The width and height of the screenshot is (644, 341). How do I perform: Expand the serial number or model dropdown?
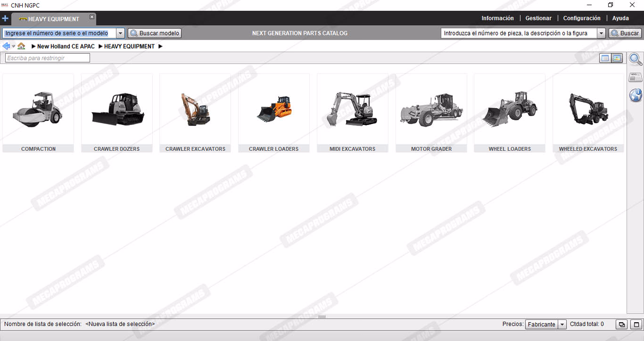point(120,33)
